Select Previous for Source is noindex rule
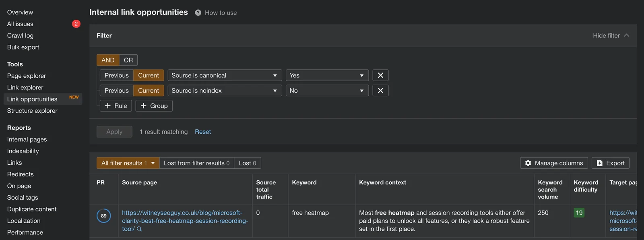 [117, 91]
